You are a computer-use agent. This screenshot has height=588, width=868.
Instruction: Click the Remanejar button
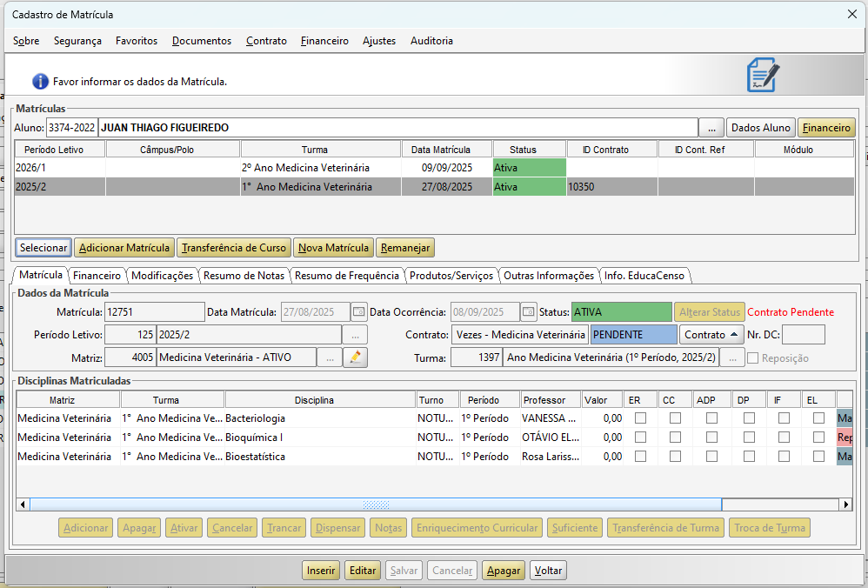405,248
